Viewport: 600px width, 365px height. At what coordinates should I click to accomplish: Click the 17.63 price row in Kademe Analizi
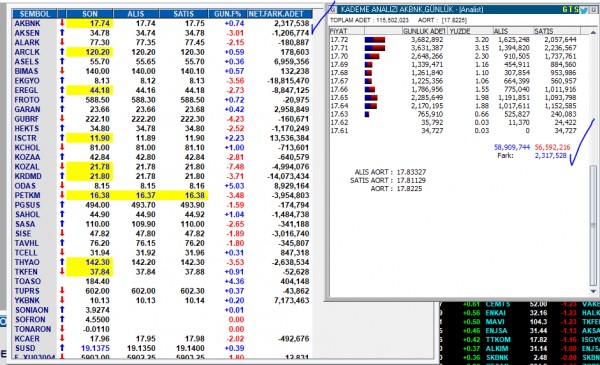tap(455, 114)
